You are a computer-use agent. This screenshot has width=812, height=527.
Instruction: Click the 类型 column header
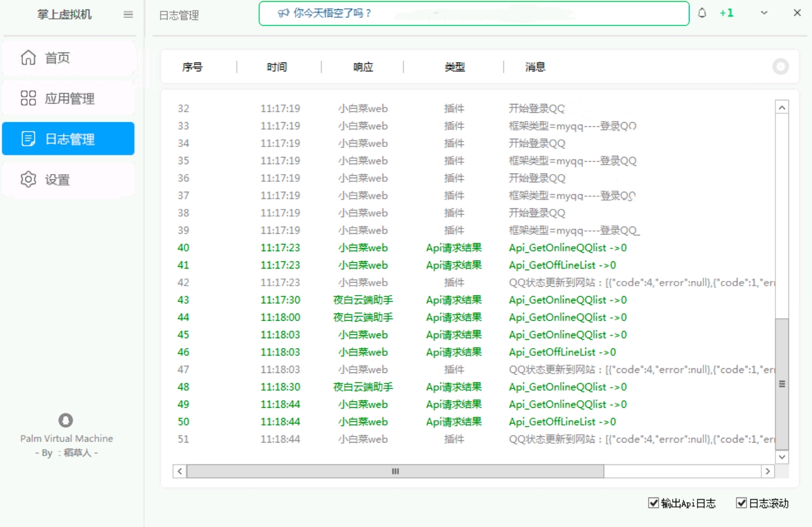[454, 67]
